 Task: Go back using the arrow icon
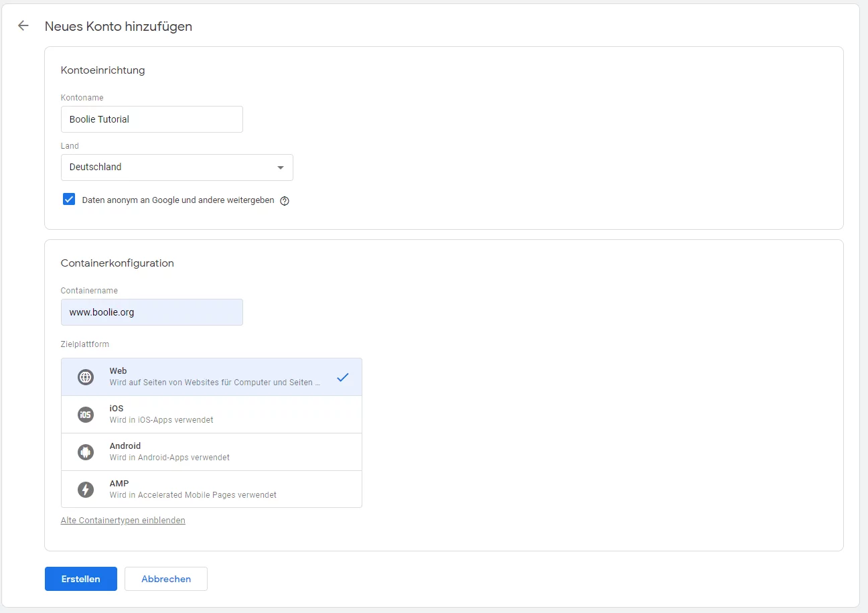click(x=23, y=26)
